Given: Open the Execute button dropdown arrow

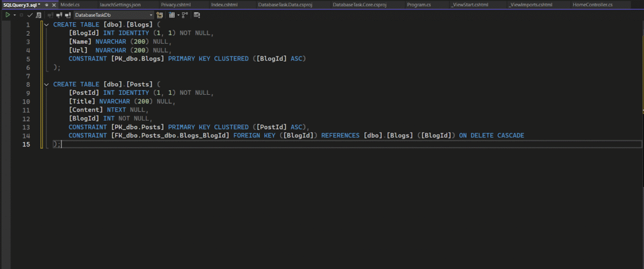Looking at the screenshot, I should (x=13, y=14).
